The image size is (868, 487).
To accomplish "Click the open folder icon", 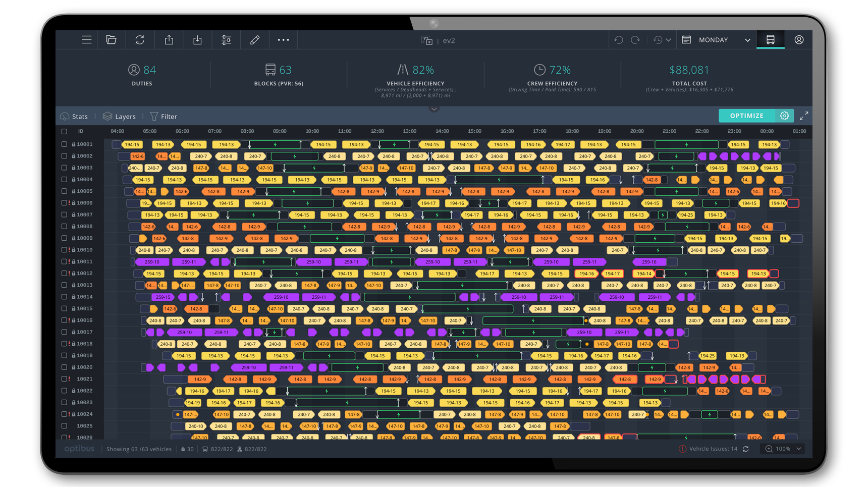I will (112, 39).
